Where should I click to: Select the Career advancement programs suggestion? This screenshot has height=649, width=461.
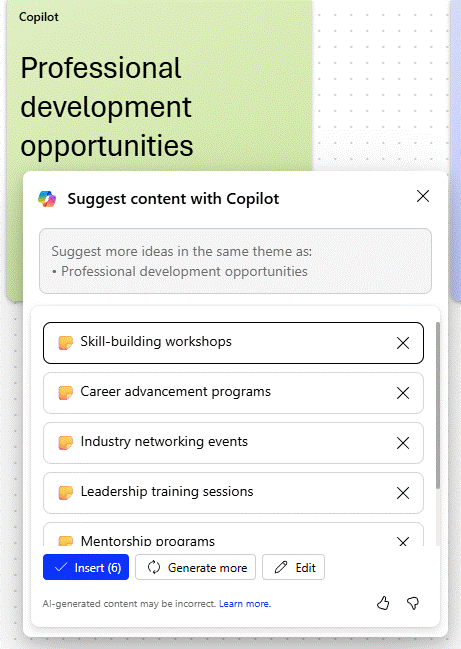[233, 393]
